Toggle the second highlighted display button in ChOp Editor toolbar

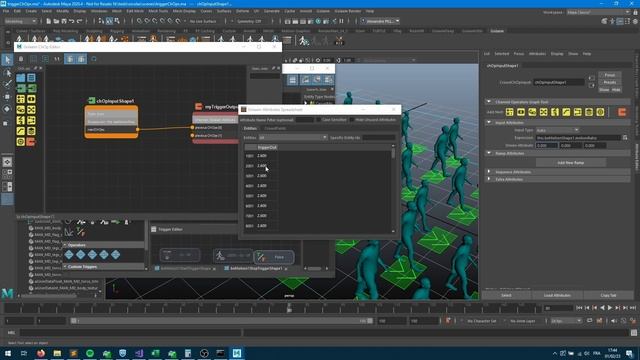(82, 59)
